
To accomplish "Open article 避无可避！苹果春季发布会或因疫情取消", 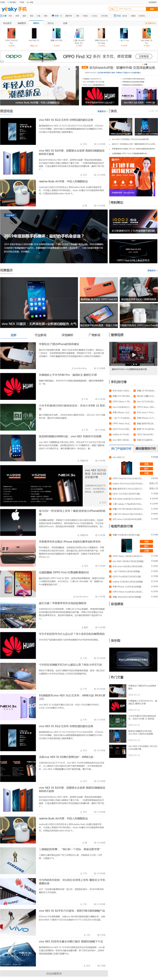I will 62,603.
